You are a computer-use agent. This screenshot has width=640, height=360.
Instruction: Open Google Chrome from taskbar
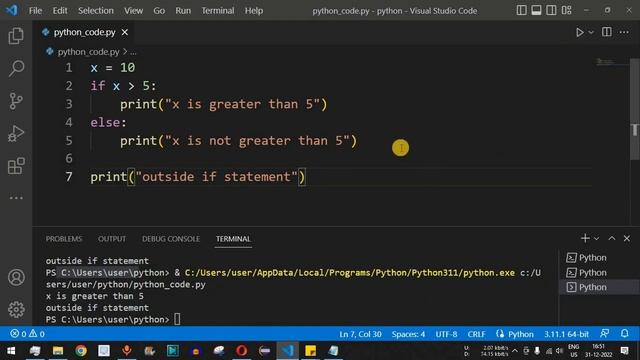tap(81, 351)
